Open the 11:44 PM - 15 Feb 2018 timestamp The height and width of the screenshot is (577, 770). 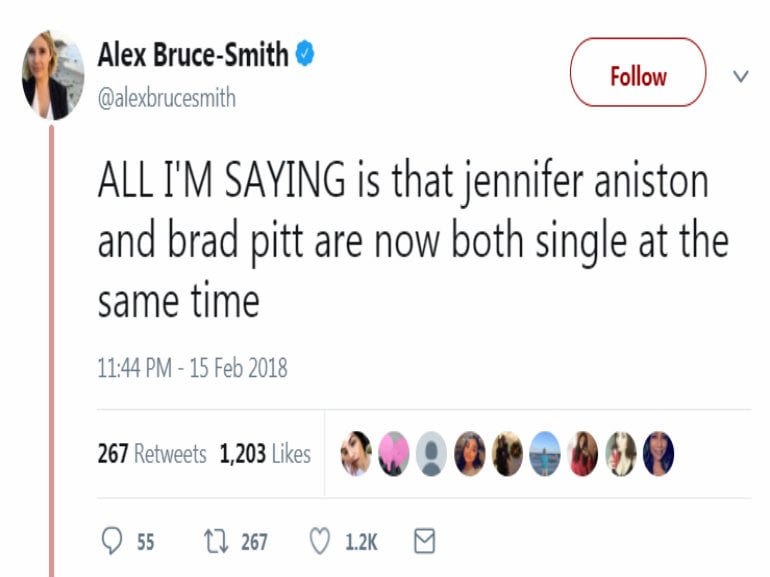(192, 368)
